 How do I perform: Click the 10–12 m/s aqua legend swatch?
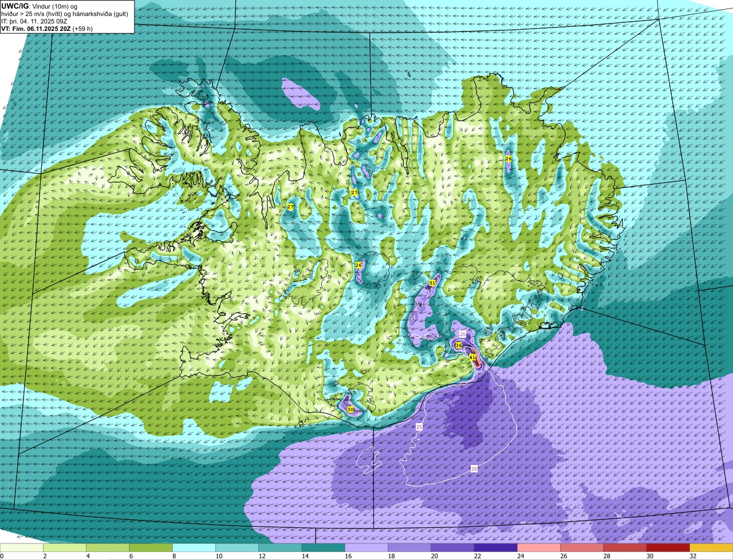click(237, 548)
